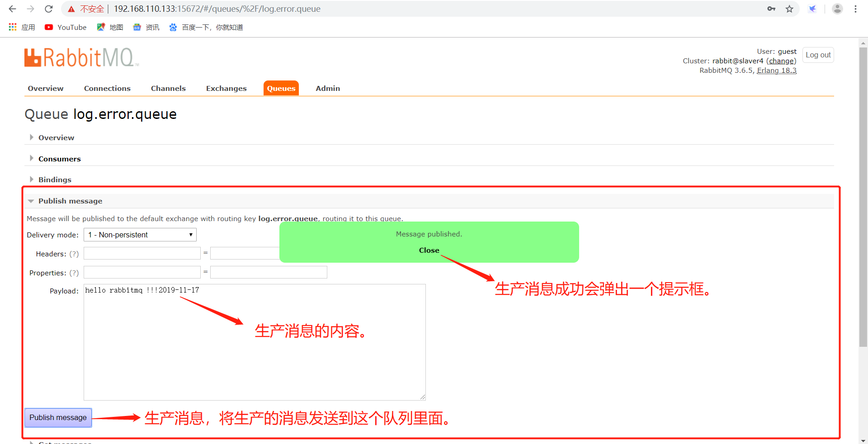Switch to the Exchanges tab
This screenshot has width=868, height=444.
click(x=226, y=88)
